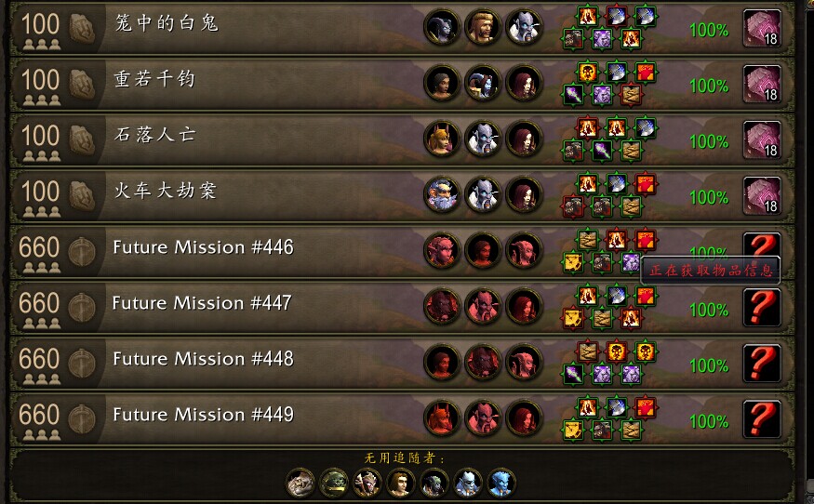
Task: Select the last blue unused follower portrait
Action: (501, 483)
